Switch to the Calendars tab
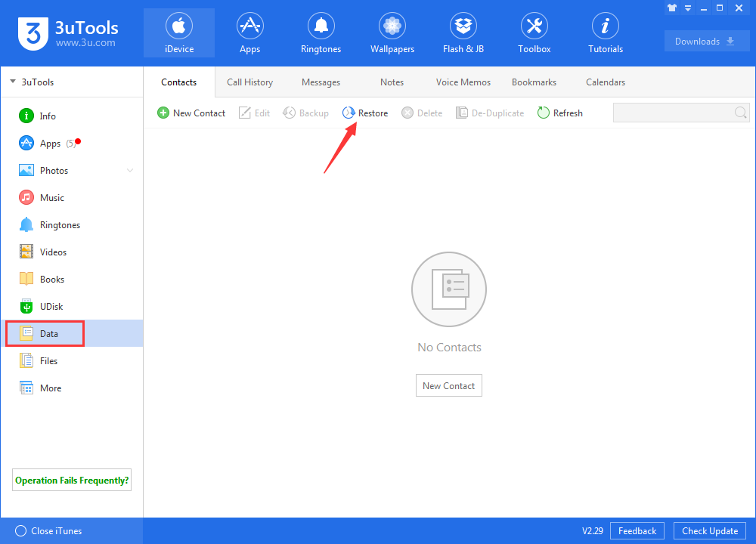 pyautogui.click(x=606, y=82)
